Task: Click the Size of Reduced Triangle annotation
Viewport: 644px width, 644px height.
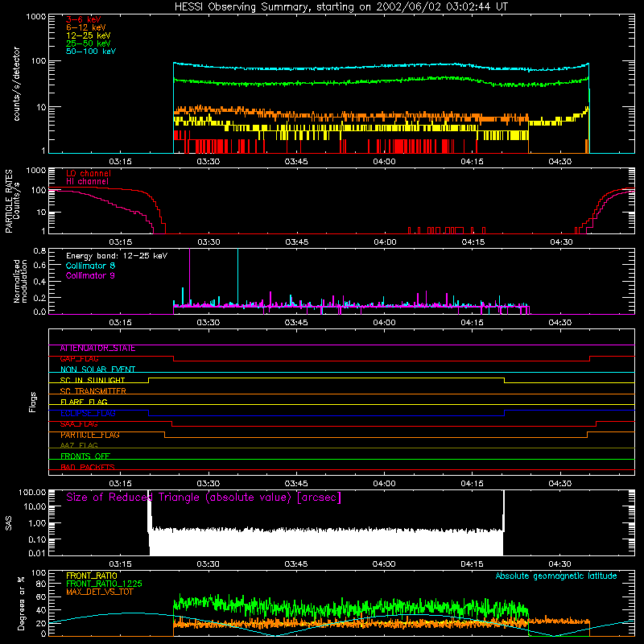Action: tap(204, 497)
